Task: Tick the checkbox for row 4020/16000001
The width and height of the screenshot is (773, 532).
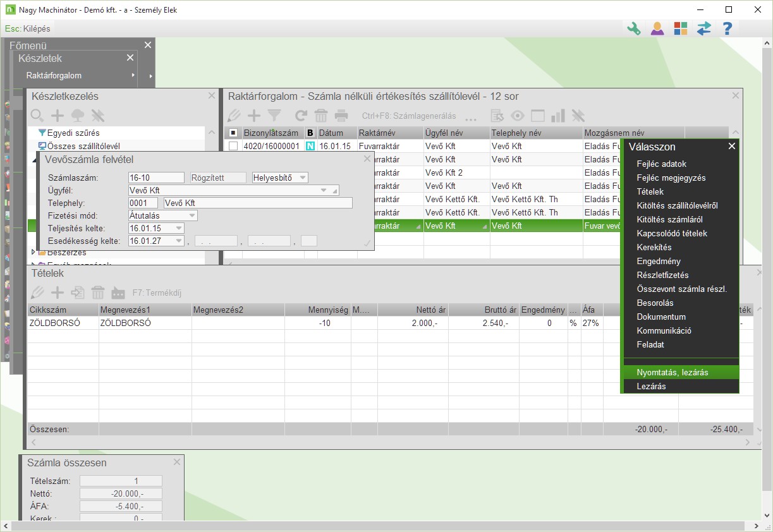Action: tap(233, 146)
